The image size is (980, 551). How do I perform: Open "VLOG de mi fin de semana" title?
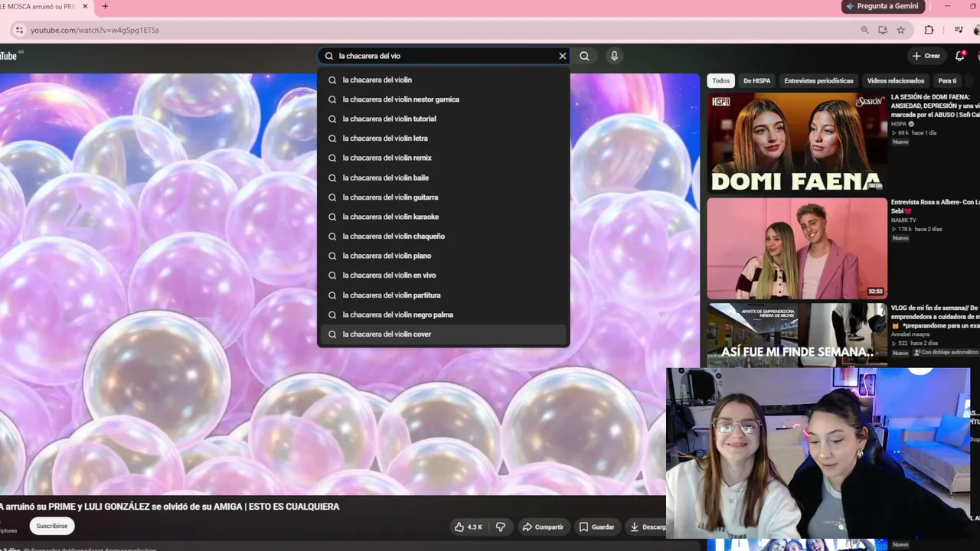[935, 316]
